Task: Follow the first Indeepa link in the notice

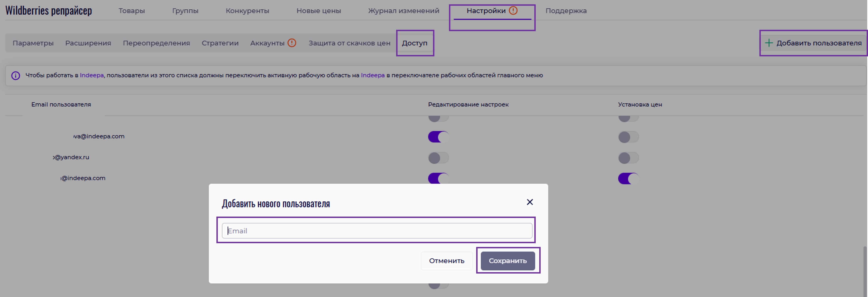Action: click(x=91, y=75)
